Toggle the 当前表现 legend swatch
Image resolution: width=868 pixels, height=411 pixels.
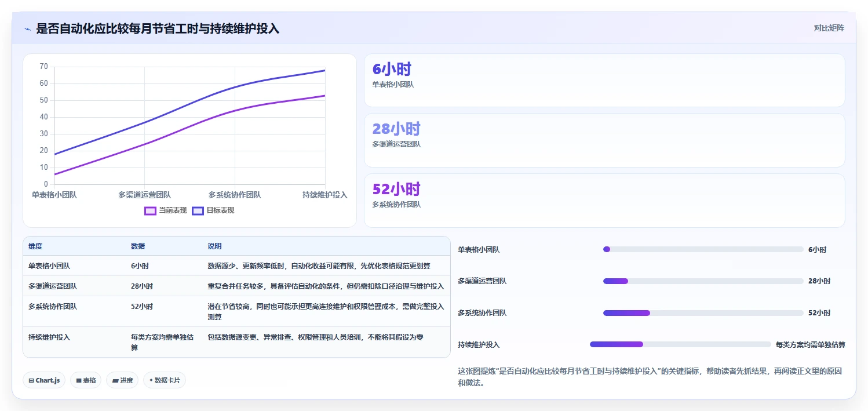[150, 210]
